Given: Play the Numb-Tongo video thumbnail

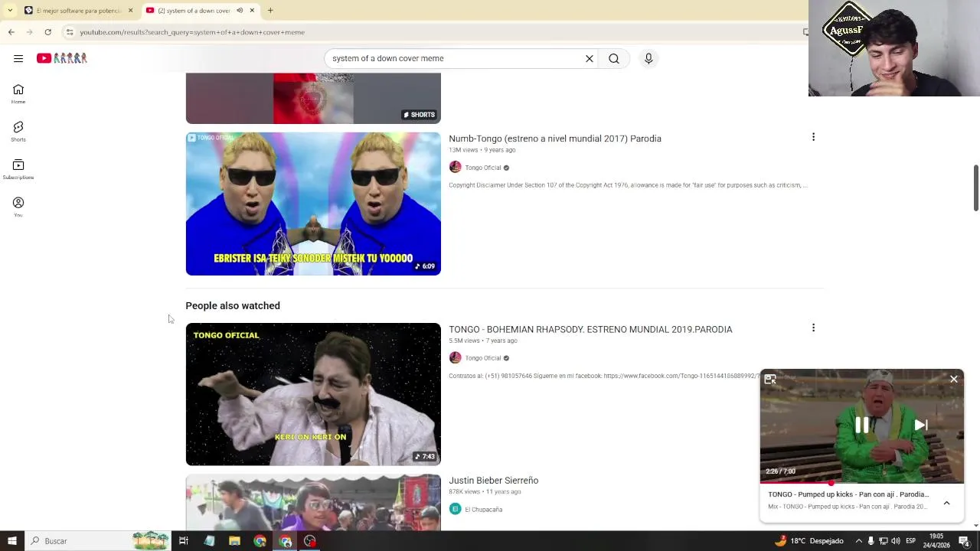Looking at the screenshot, I should pos(313,204).
